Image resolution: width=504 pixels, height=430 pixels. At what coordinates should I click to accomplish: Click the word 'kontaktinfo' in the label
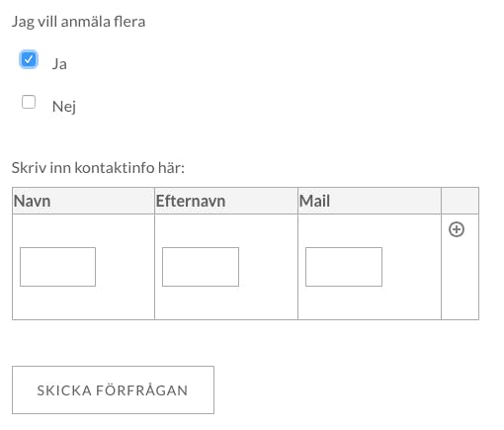click(115, 167)
